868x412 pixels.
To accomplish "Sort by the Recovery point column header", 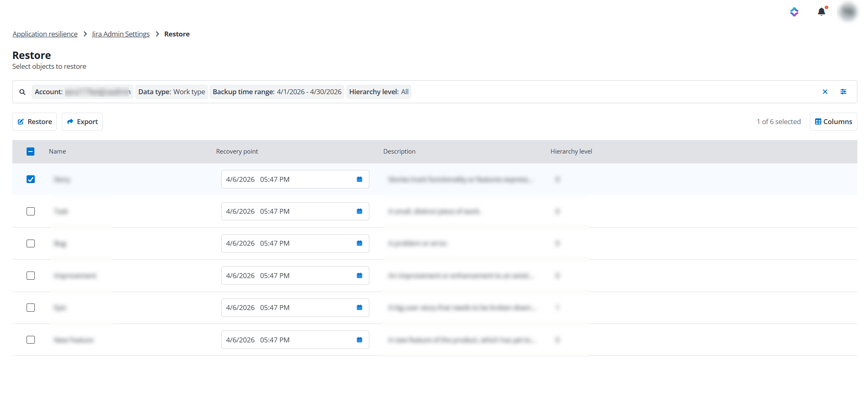I will coord(237,152).
